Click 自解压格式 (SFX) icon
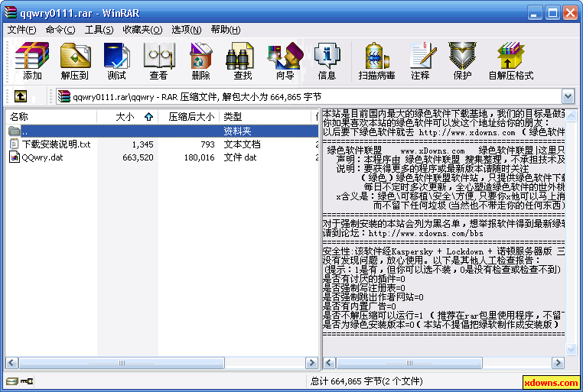 point(511,61)
